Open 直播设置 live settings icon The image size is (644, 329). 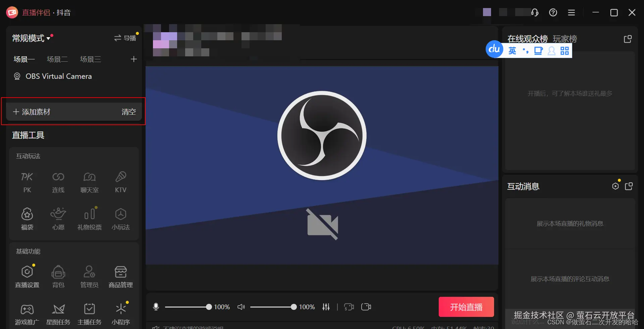click(27, 276)
